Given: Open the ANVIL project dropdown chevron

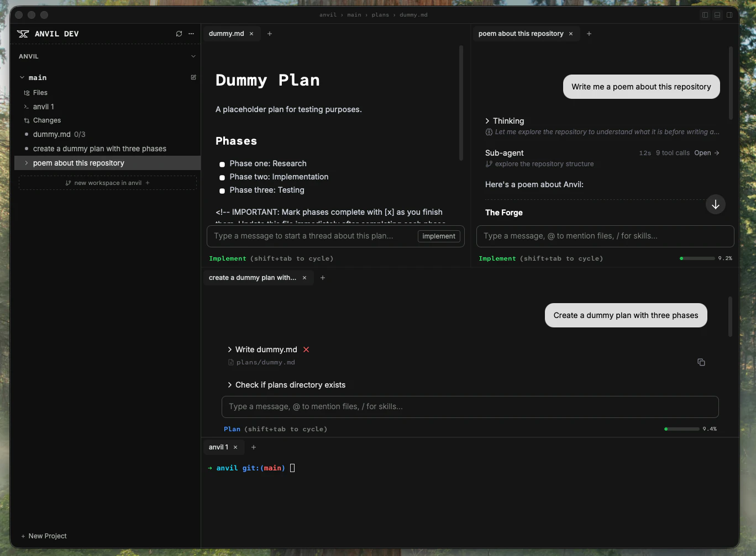Looking at the screenshot, I should pyautogui.click(x=193, y=56).
